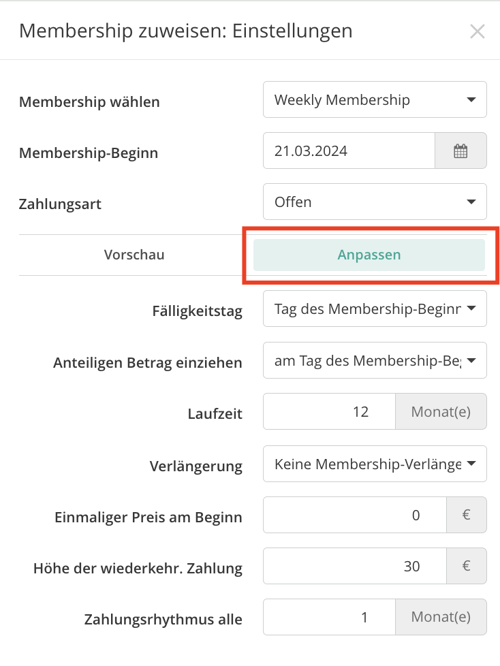This screenshot has height=666, width=500.
Task: Click the Membership-Beginn date field
Action: click(x=349, y=151)
